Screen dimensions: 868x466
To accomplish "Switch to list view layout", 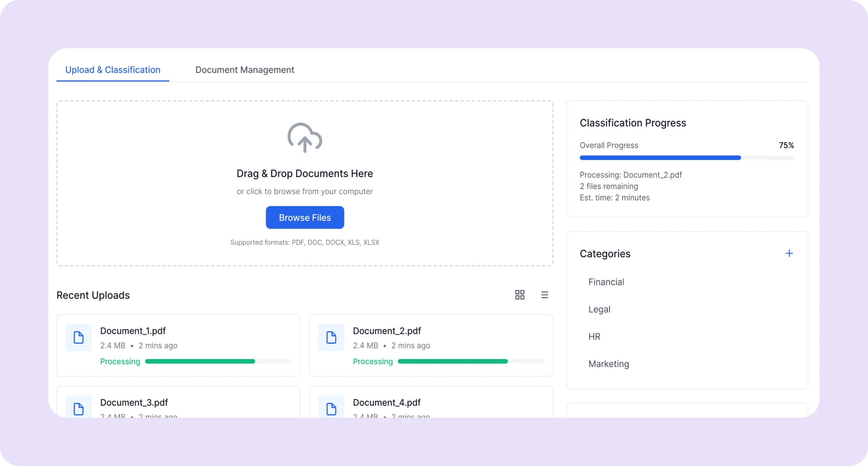I will (545, 295).
